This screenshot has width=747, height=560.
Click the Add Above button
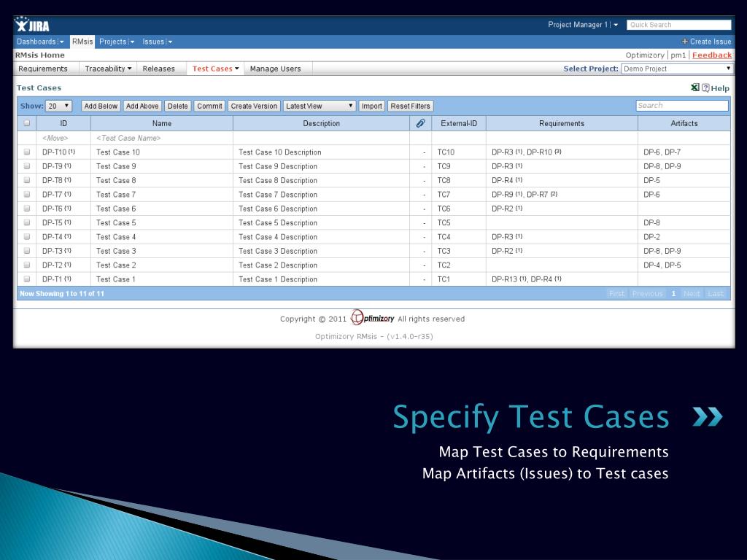[x=142, y=106]
